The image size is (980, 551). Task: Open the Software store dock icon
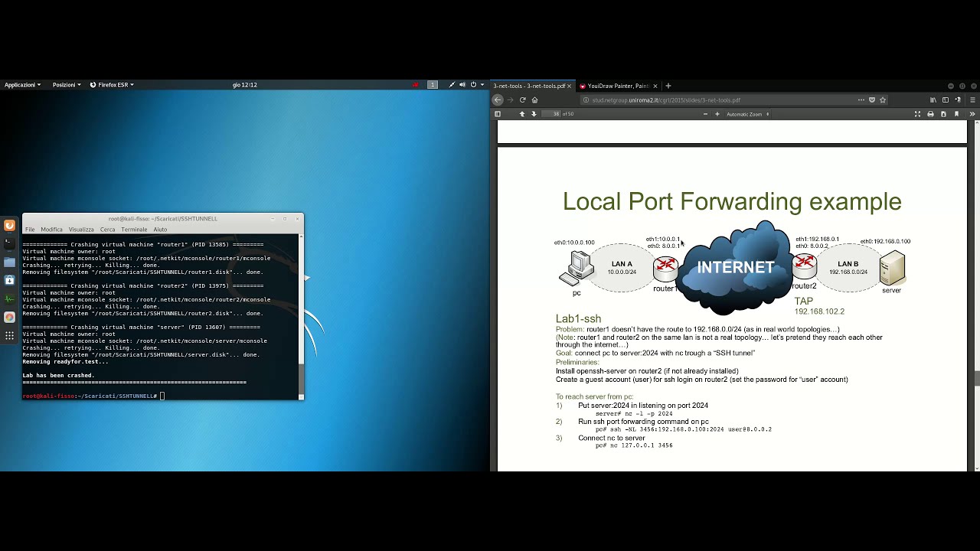pos(9,280)
